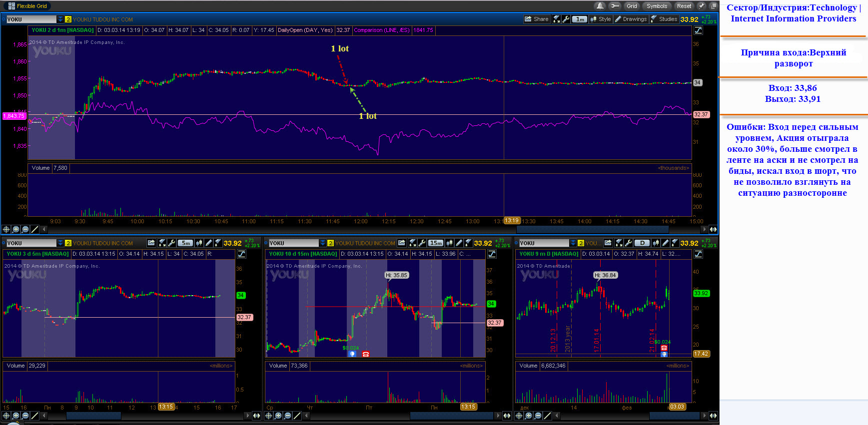The width and height of the screenshot is (868, 425).
Task: Open the drawings pencil in 15m chart
Action: coord(459,243)
